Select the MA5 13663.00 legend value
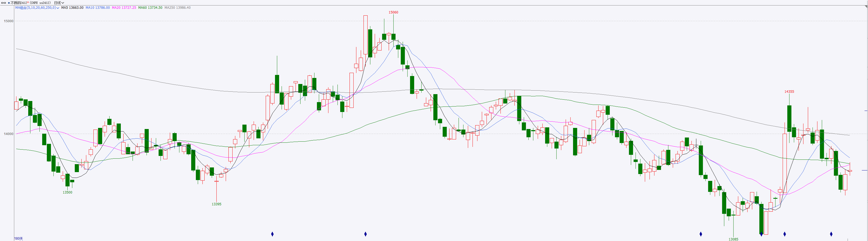Screen dimensions: 868x241 [72, 8]
